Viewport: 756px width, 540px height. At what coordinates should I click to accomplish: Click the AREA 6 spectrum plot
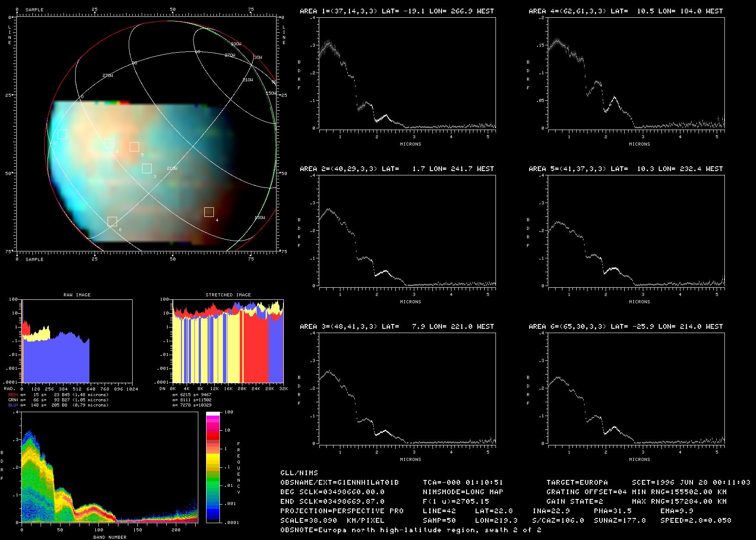(636, 388)
